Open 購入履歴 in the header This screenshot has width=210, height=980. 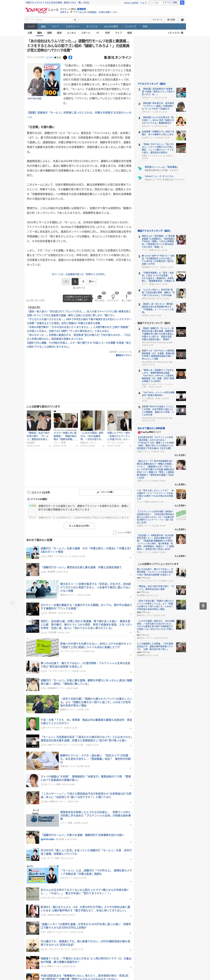[171, 19]
